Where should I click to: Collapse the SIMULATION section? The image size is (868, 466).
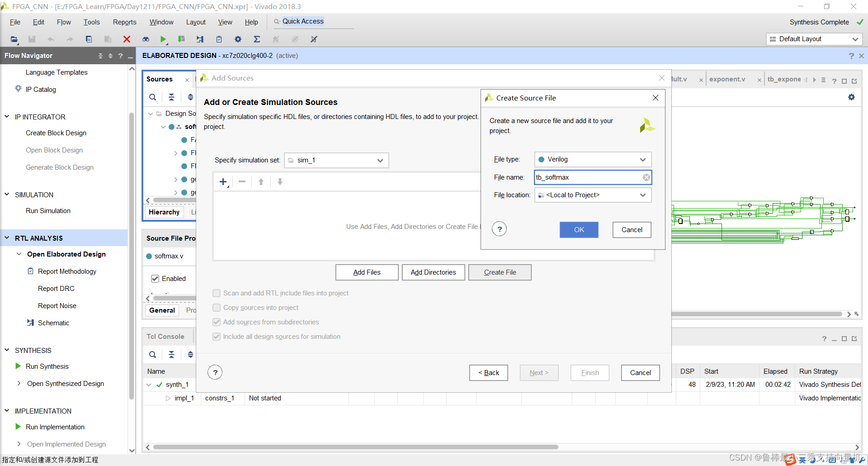7,194
